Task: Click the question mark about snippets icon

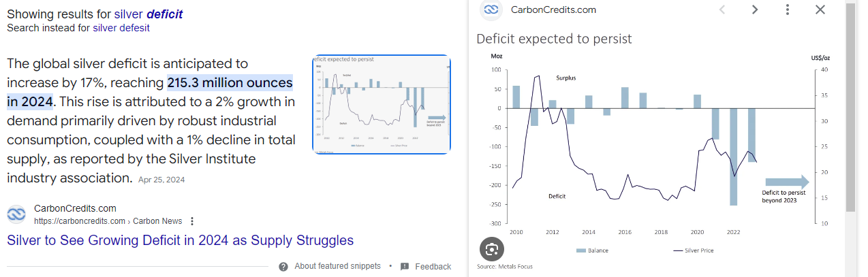Action: [283, 266]
